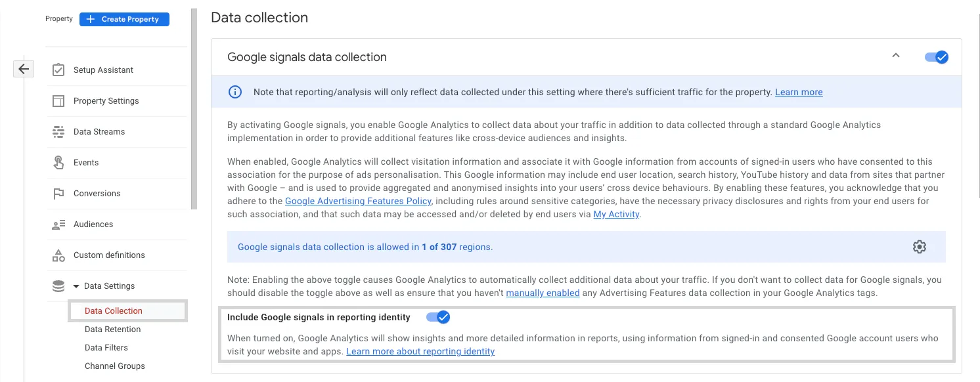Click the Setup Assistant checkbox icon
The height and width of the screenshot is (382, 980).
click(58, 70)
